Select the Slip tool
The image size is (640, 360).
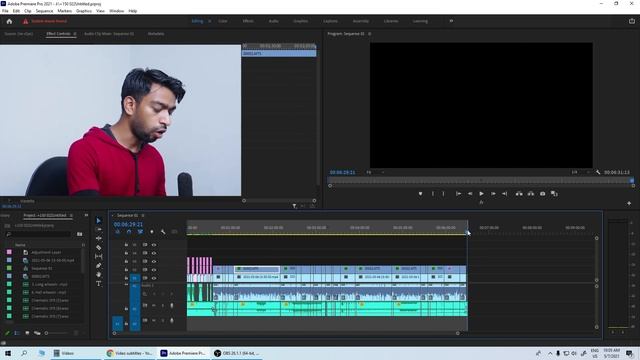(x=98, y=256)
